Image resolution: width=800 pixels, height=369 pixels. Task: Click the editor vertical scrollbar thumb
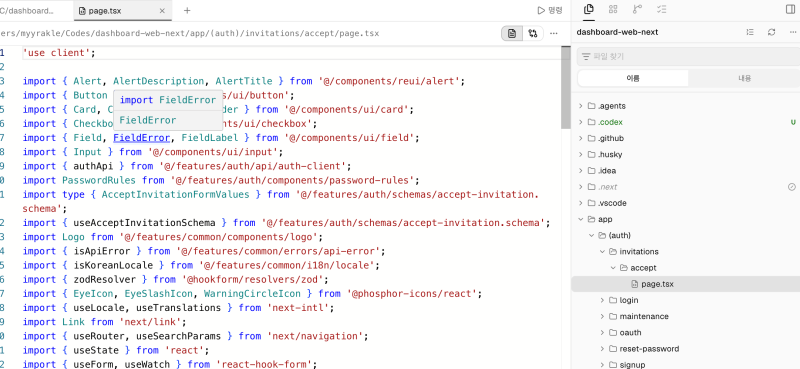click(x=566, y=87)
